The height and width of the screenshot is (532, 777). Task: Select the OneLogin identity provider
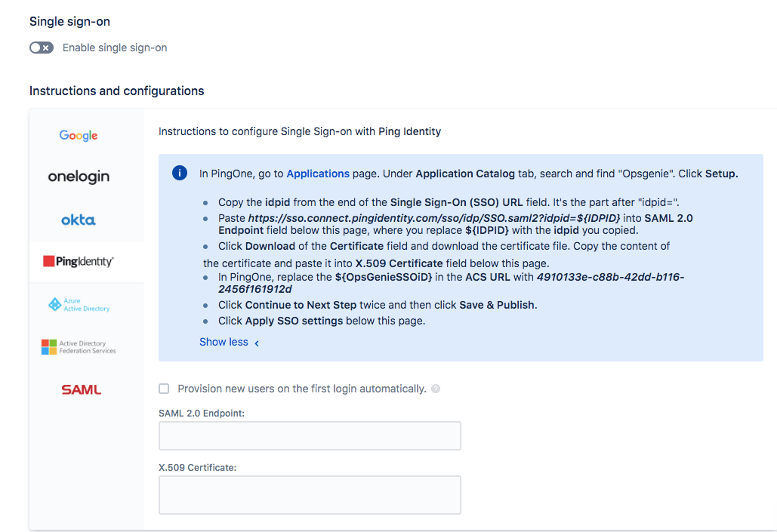[78, 176]
